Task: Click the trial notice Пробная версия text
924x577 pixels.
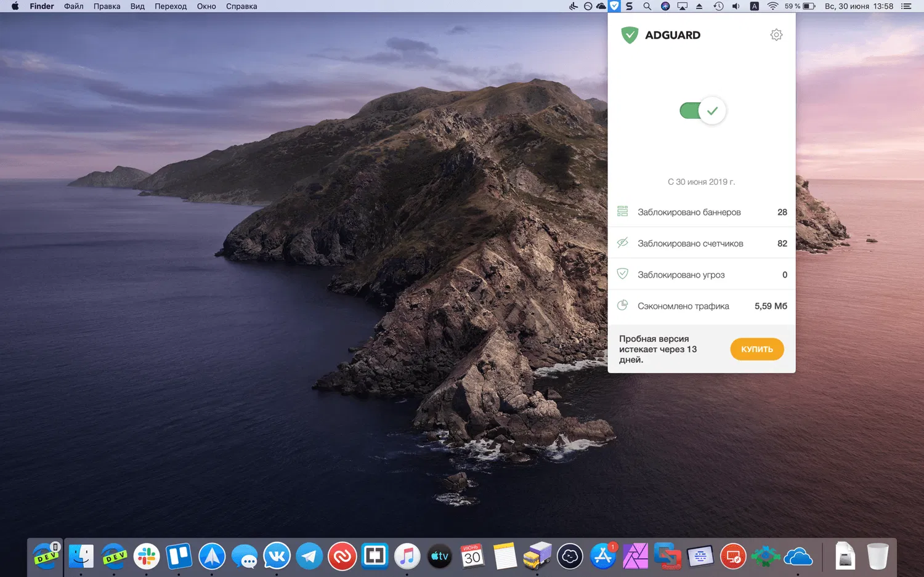Action: [658, 349]
